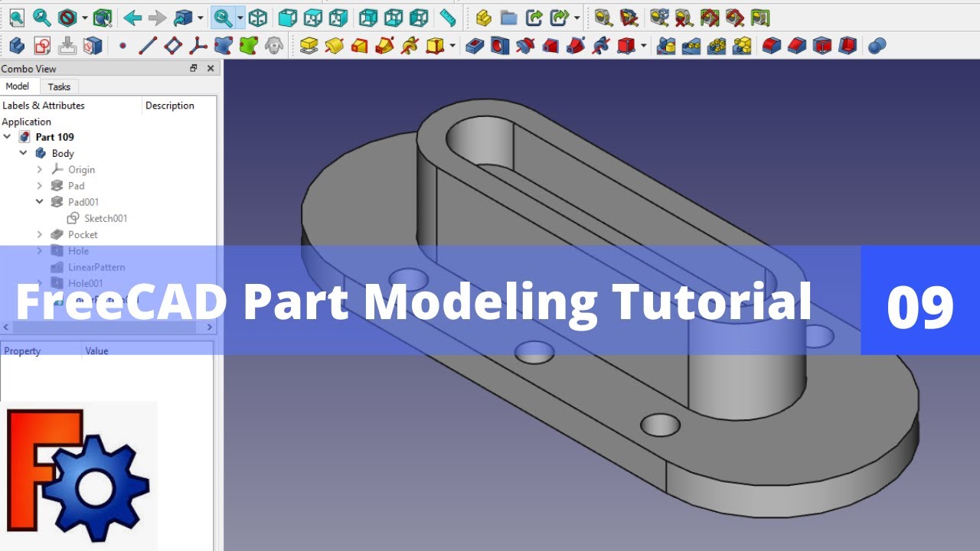Click the Fit all contents view icon

point(17,17)
